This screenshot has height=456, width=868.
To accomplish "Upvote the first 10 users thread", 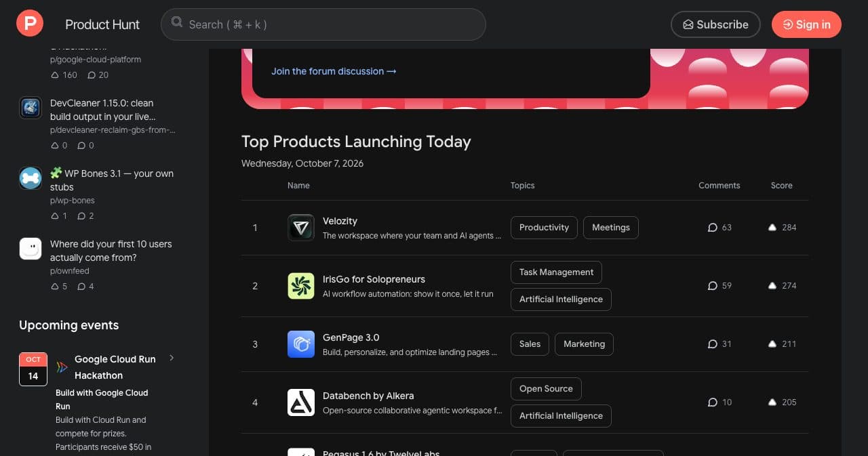I will pyautogui.click(x=55, y=287).
